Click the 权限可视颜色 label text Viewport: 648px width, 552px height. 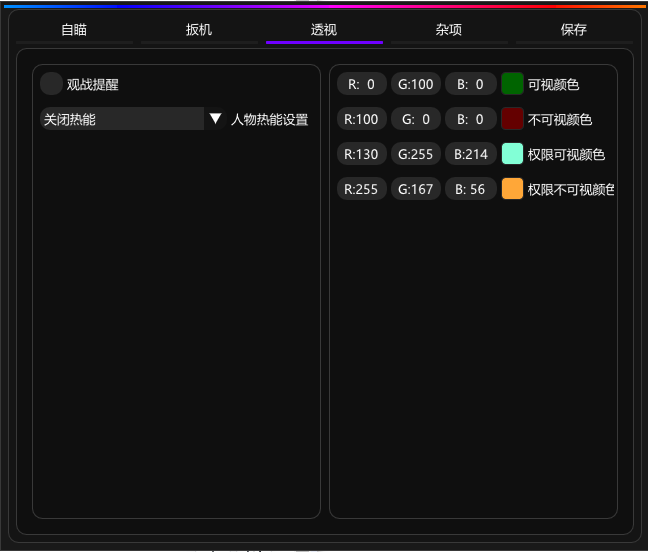(x=566, y=155)
